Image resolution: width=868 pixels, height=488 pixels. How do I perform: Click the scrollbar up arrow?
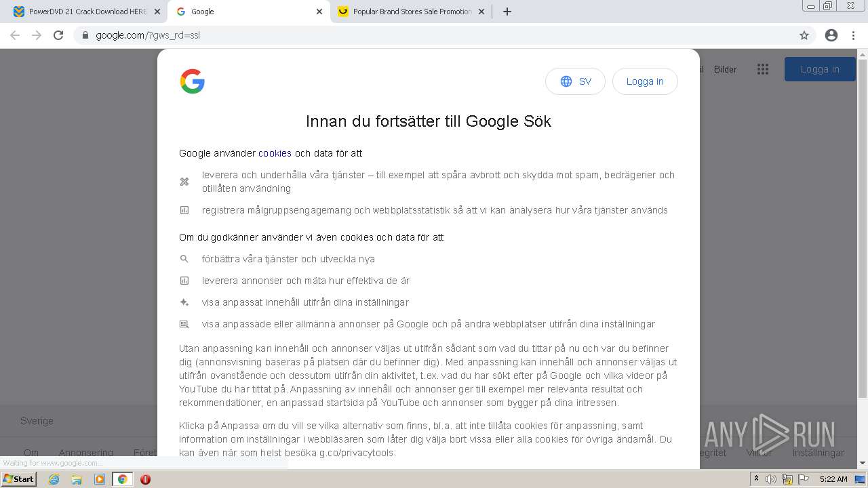[x=863, y=54]
